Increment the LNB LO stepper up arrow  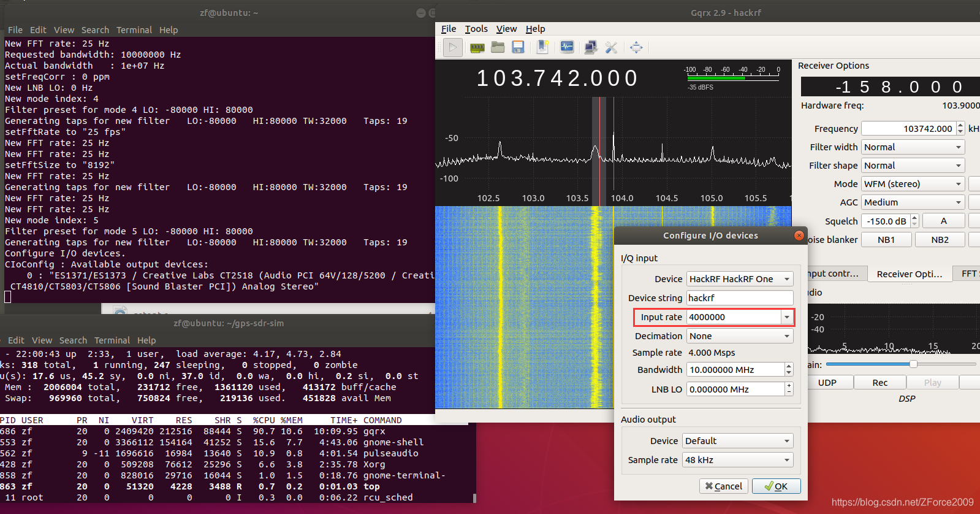pyautogui.click(x=789, y=386)
